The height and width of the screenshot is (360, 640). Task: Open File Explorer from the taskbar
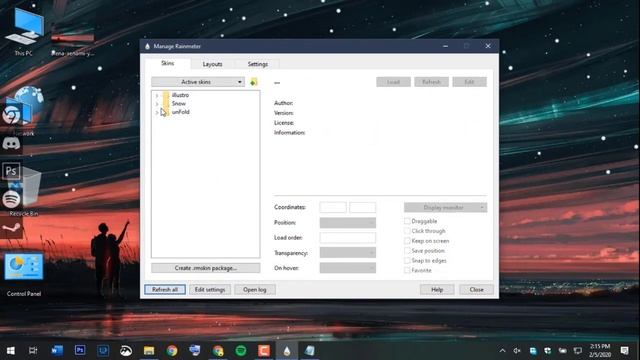coord(149,351)
